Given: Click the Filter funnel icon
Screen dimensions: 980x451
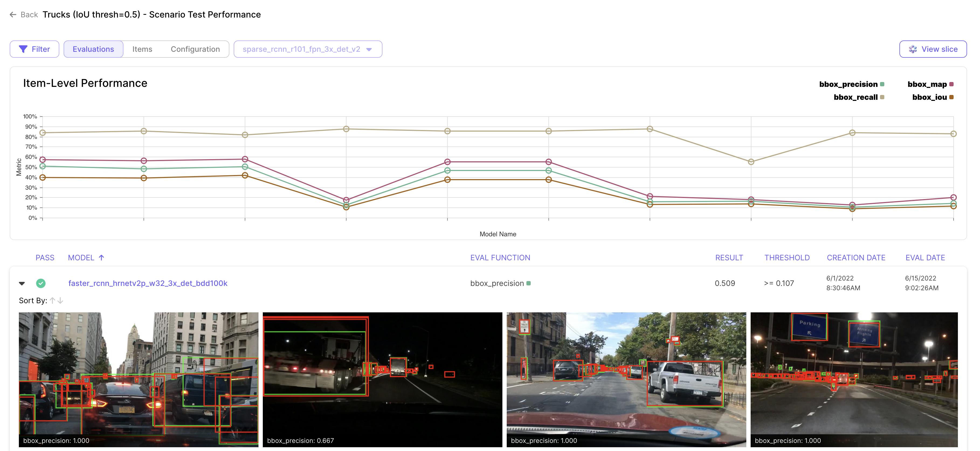Looking at the screenshot, I should pyautogui.click(x=23, y=49).
